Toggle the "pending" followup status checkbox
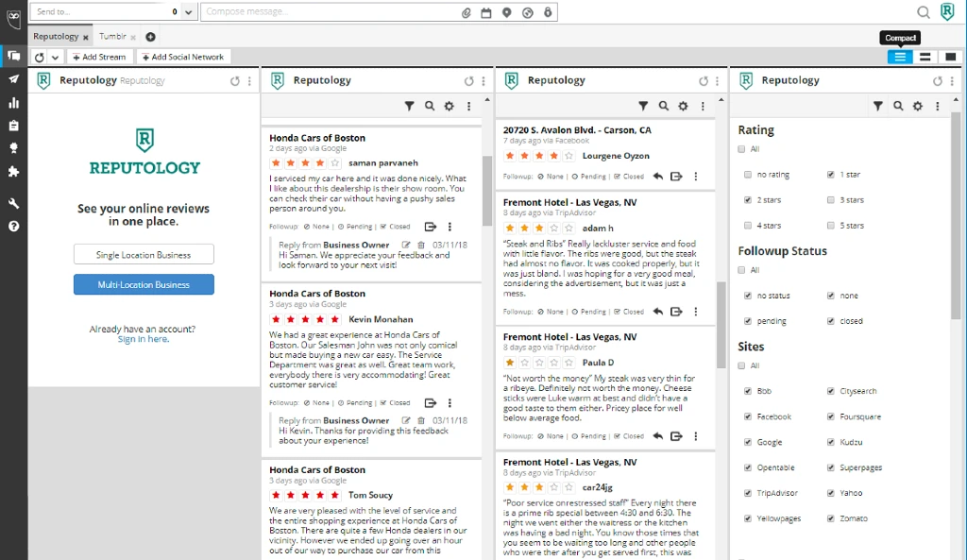This screenshot has height=560, width=967. click(x=748, y=321)
